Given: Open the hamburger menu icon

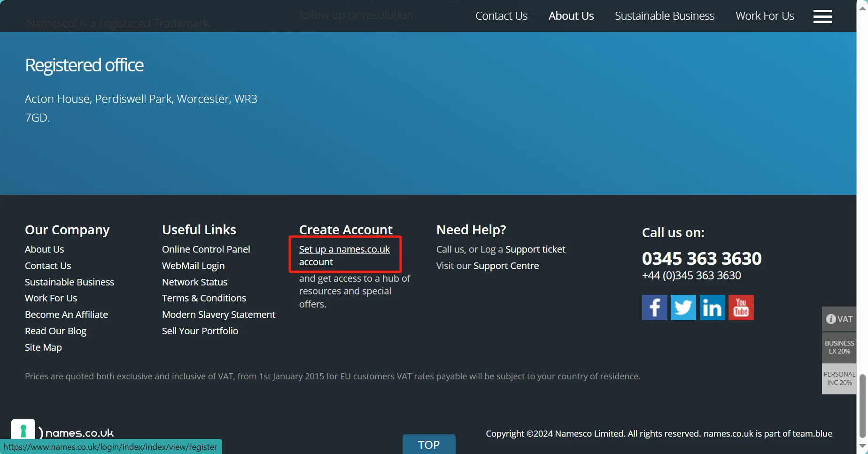Looking at the screenshot, I should pos(822,16).
